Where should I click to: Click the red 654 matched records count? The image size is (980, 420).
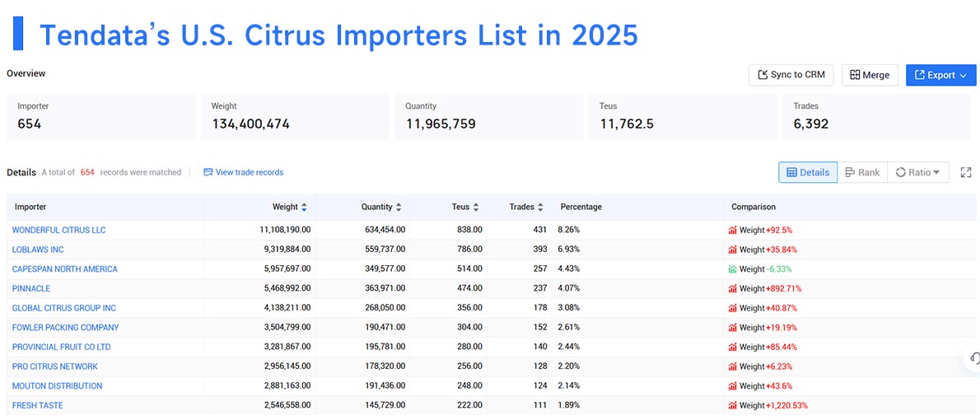(x=87, y=172)
